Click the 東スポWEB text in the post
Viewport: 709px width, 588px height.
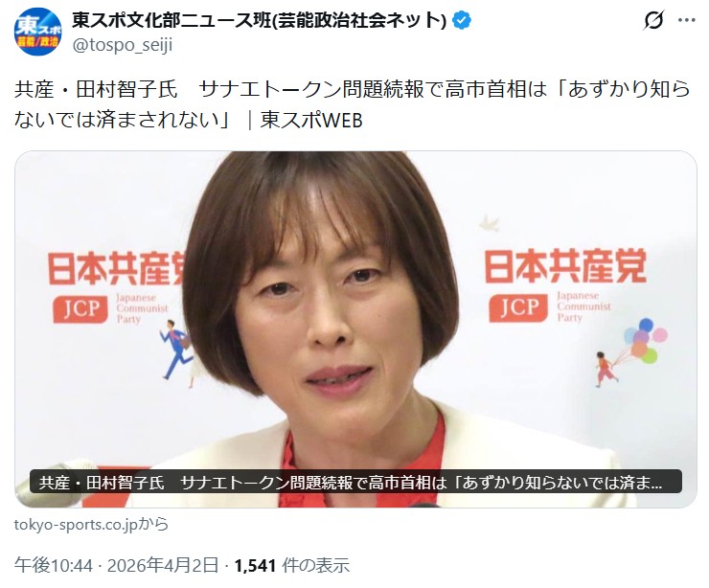point(311,121)
